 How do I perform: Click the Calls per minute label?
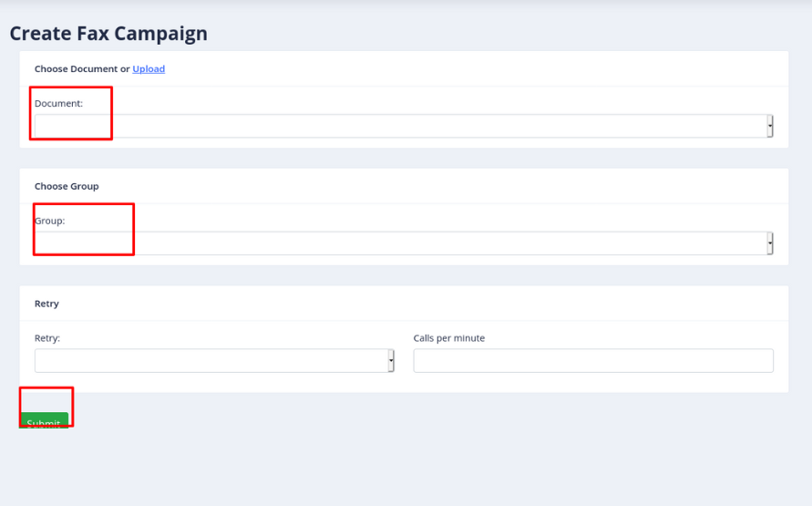[449, 337]
